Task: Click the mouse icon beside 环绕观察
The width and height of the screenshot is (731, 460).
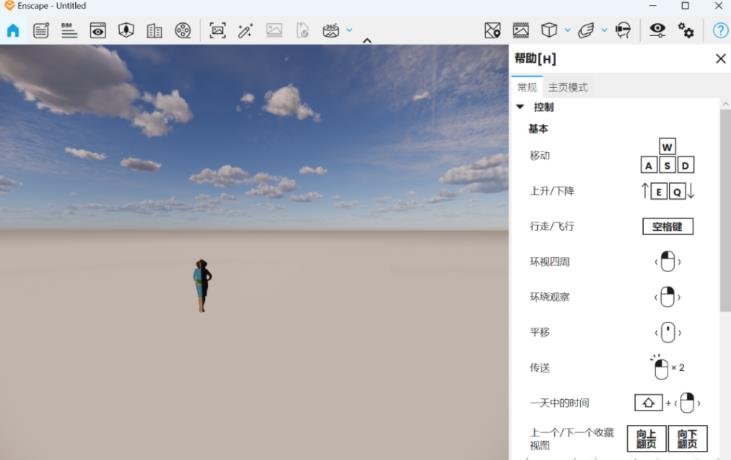Action: [x=668, y=297]
